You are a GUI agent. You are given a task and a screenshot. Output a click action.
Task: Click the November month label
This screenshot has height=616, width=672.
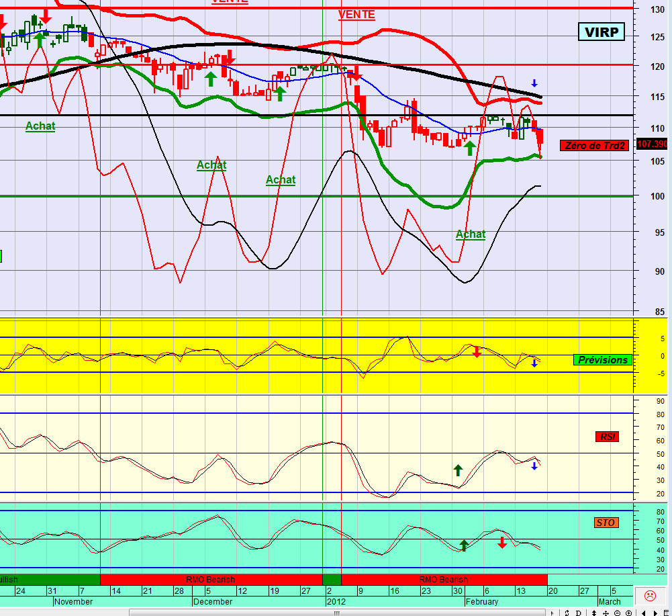[x=73, y=601]
